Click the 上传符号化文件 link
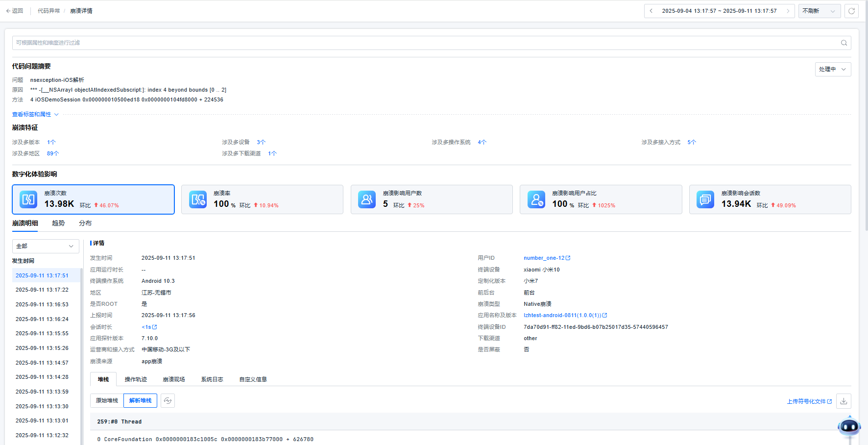 (x=809, y=401)
